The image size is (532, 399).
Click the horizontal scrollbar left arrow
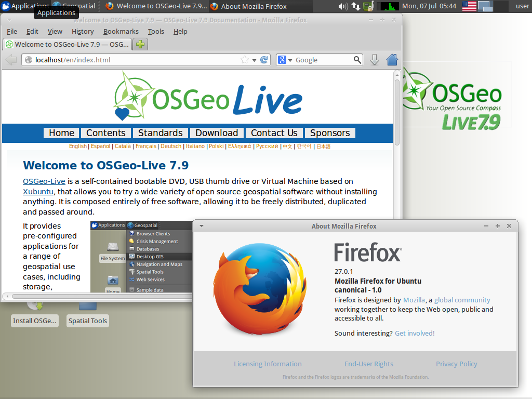(x=7, y=296)
